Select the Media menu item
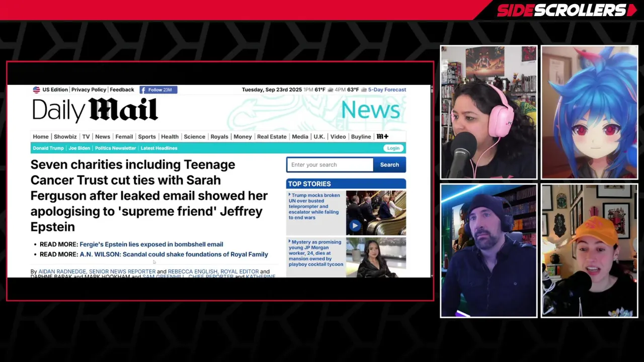Screen dimensions: 644x362 click(300, 137)
